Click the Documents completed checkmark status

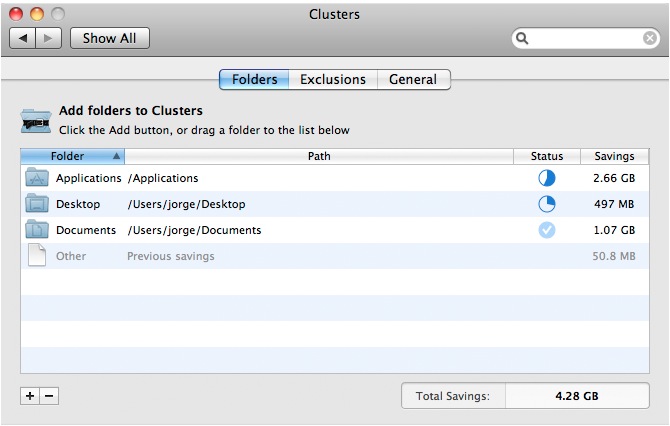click(x=547, y=230)
